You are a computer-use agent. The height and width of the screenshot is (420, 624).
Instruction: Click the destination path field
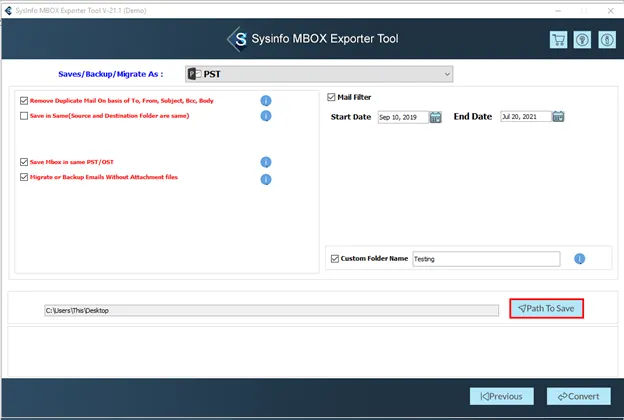pos(271,311)
